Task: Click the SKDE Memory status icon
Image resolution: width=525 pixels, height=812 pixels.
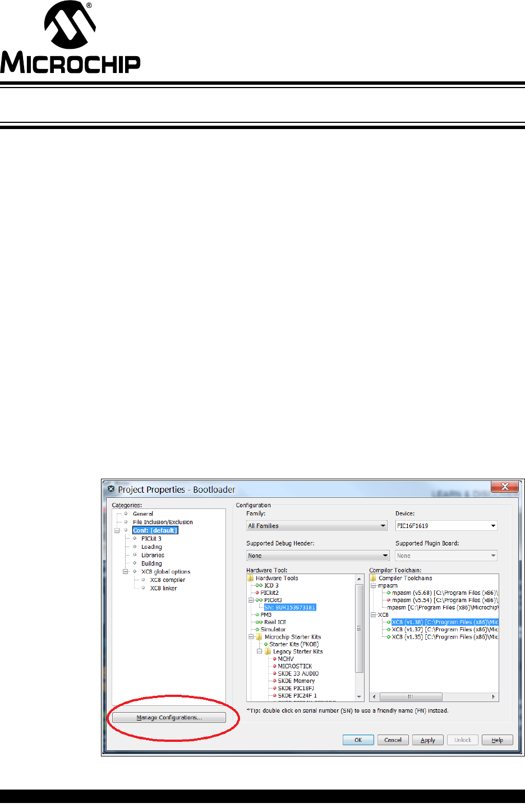Action: coord(275,681)
